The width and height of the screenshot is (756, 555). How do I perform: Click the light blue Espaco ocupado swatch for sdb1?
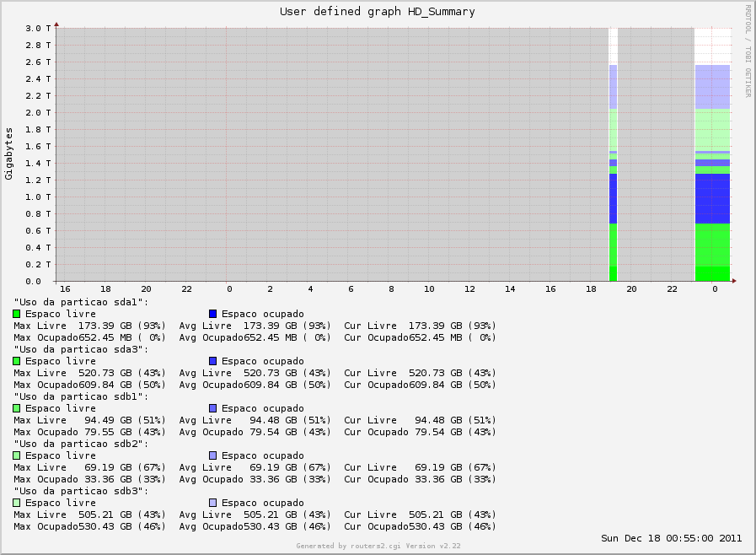coord(212,407)
